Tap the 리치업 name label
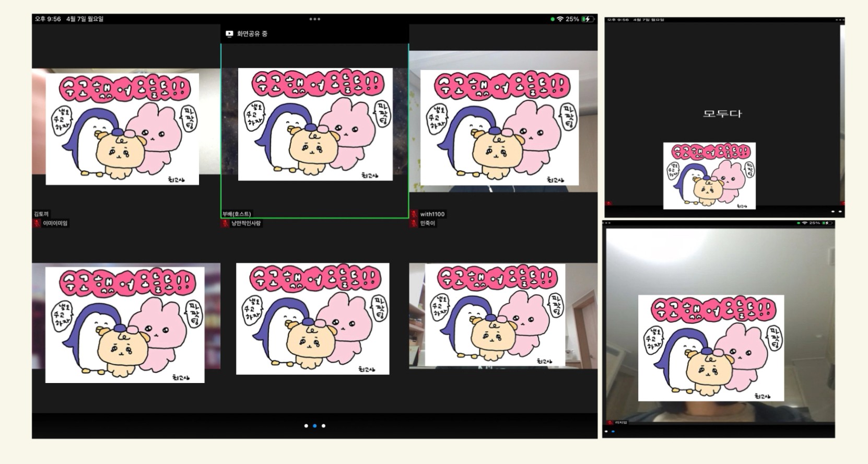 coord(621,422)
